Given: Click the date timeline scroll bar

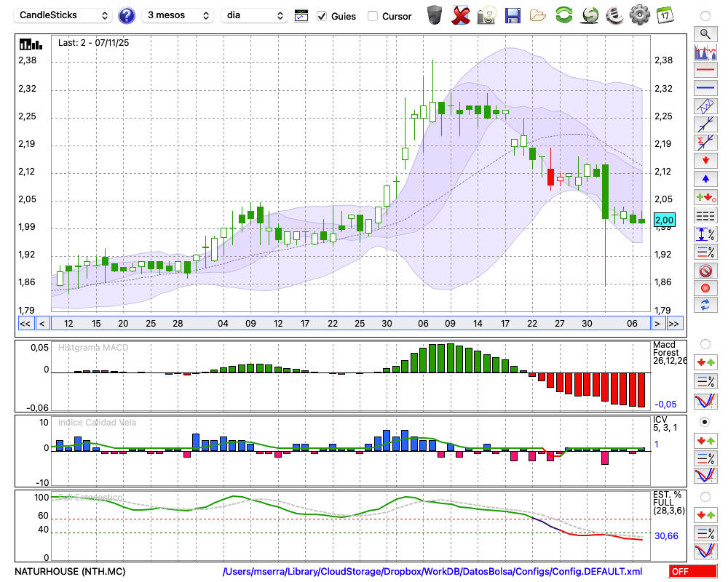Looking at the screenshot, I should tap(351, 324).
